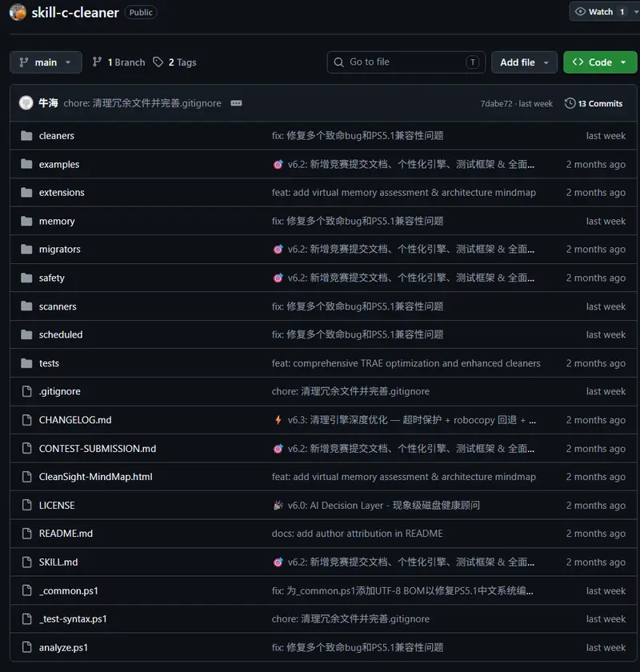Open the tests folder

click(49, 363)
